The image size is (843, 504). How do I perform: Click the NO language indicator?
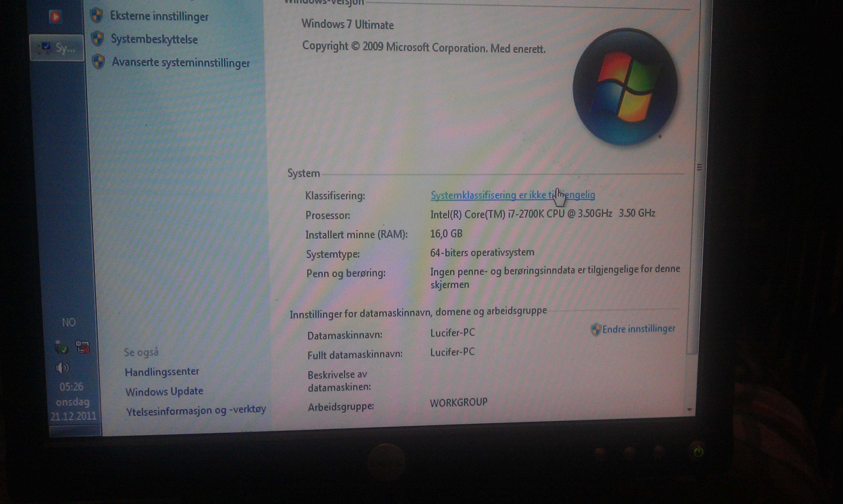point(69,322)
